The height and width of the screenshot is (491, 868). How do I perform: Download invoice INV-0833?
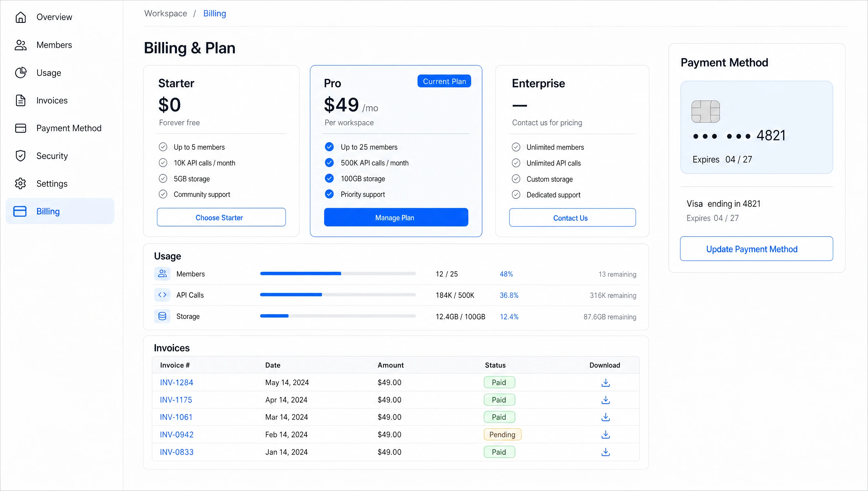point(605,452)
